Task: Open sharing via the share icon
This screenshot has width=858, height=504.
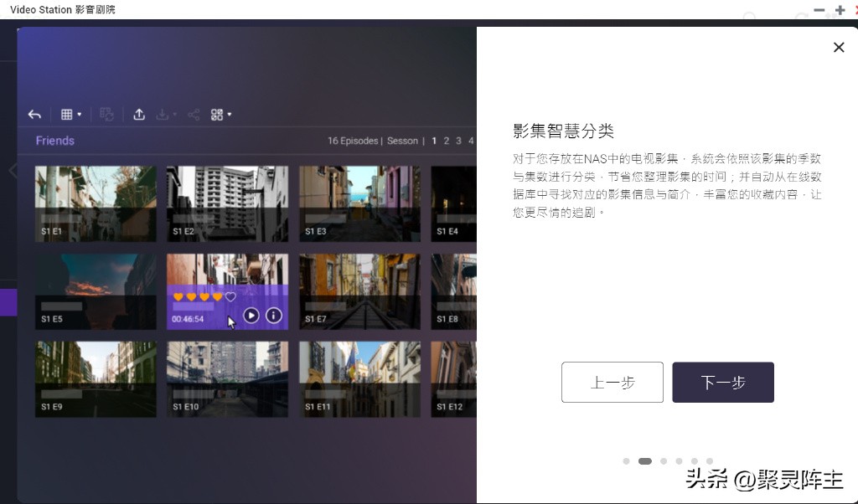Action: coord(194,114)
